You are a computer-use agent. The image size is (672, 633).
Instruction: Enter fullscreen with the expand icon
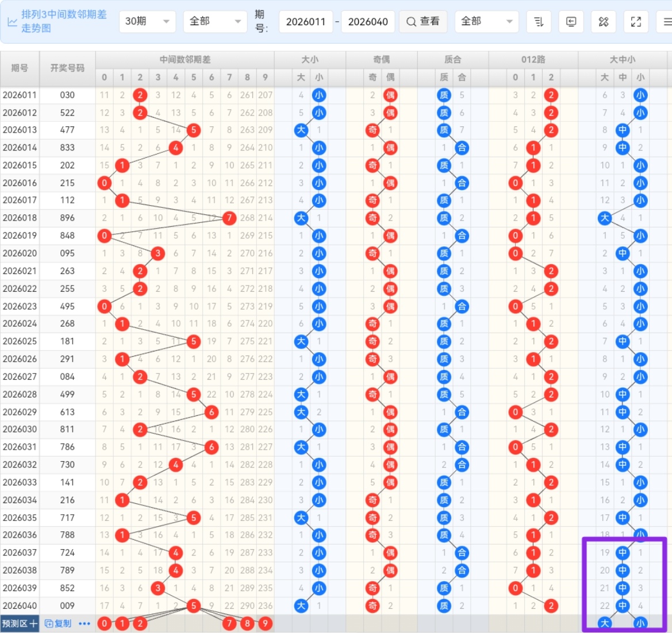point(636,22)
